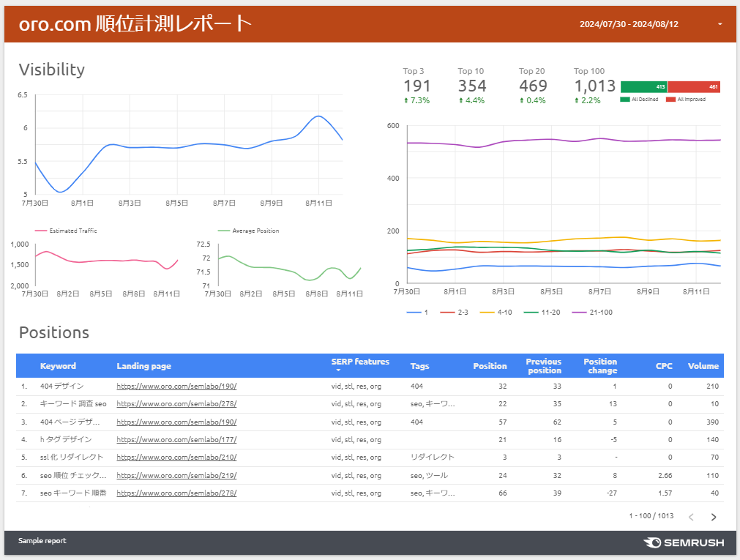Screen dimensions: 740x560
Task: Click the Top 20 value 469
Action: [x=533, y=86]
